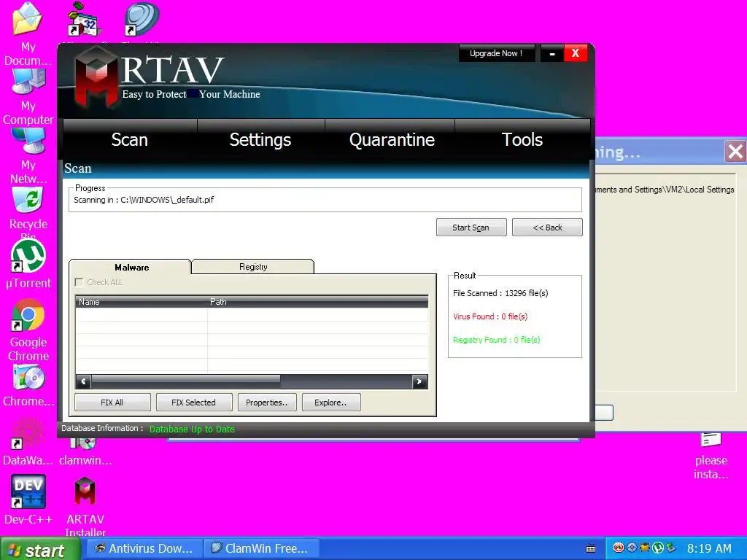
Task: Click the FIX Selected button
Action: 194,402
